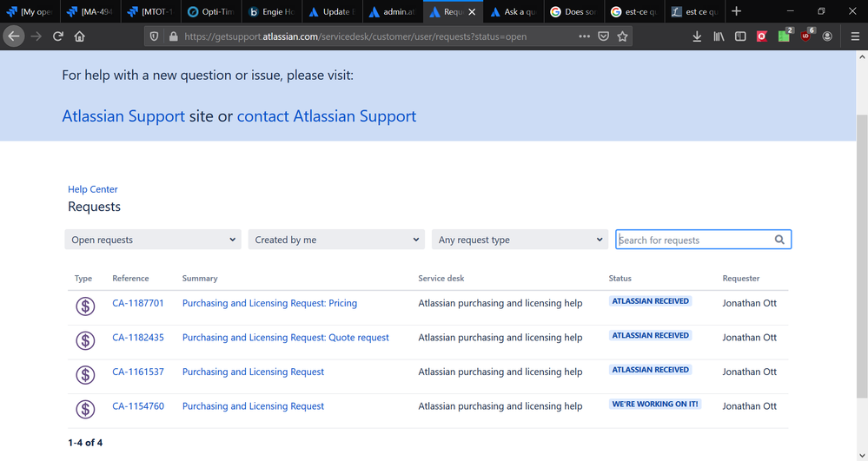The image size is (868, 461).
Task: Open the browser home page icon
Action: click(x=80, y=36)
